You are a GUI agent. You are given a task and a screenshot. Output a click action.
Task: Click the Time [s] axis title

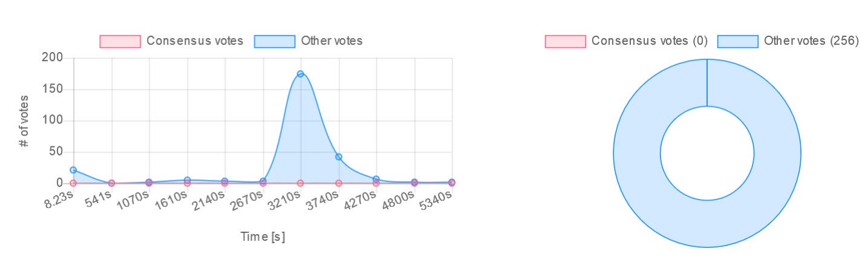pos(263,237)
